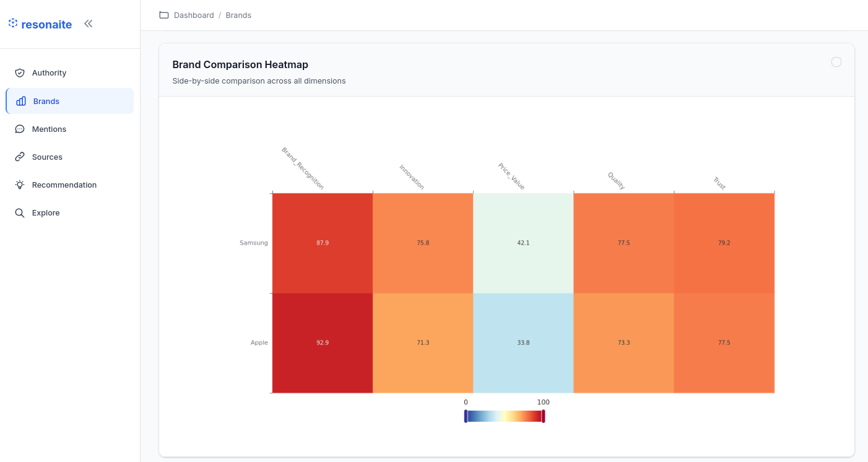
Task: Open Mentions via the speech bubble icon
Action: (20, 129)
